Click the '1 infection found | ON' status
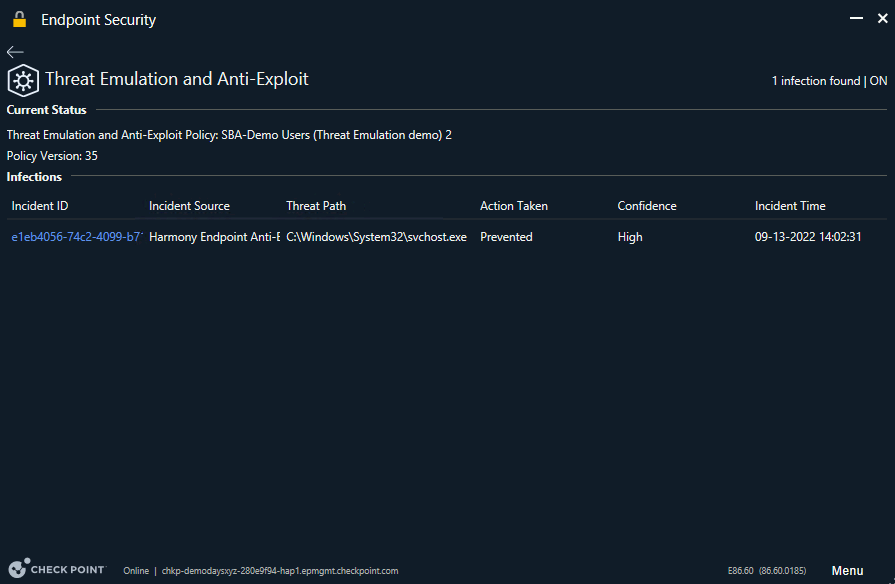The width and height of the screenshot is (895, 584). (829, 81)
